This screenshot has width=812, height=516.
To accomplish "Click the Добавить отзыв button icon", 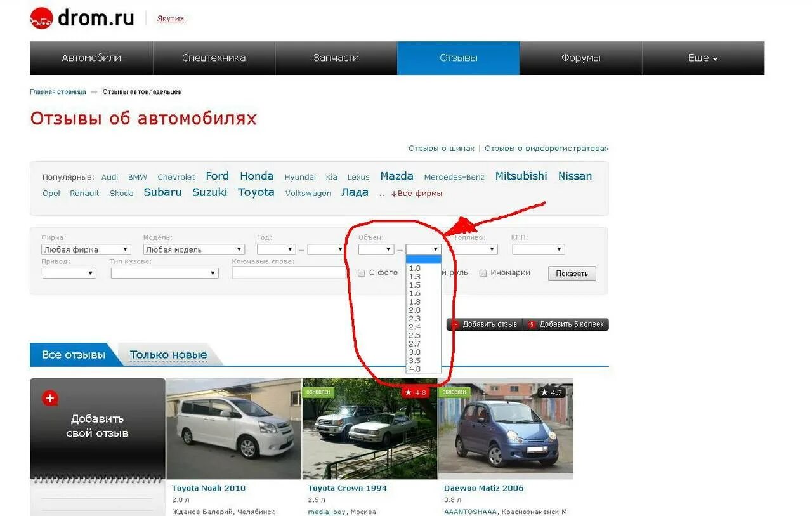I will [455, 324].
